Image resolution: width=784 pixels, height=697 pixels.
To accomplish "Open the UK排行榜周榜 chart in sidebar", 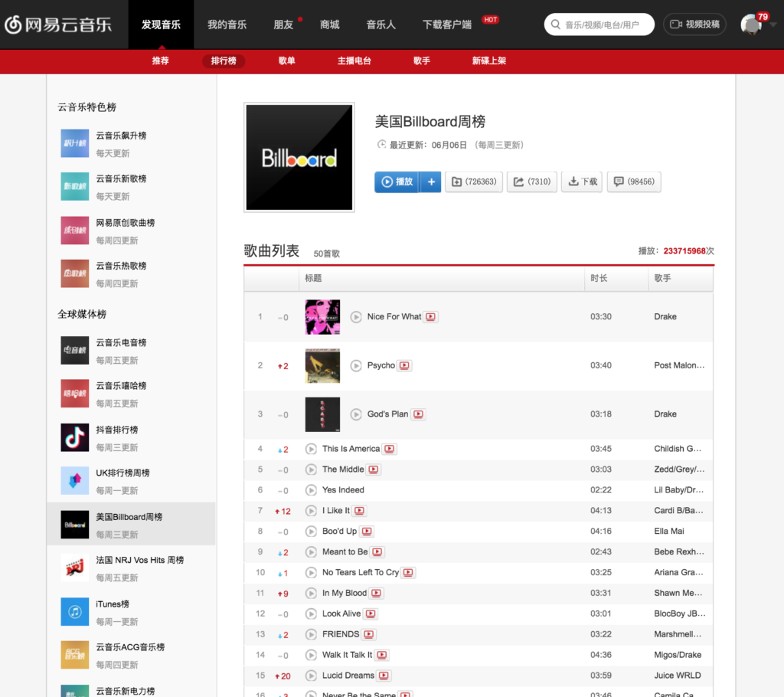I will coord(132,481).
